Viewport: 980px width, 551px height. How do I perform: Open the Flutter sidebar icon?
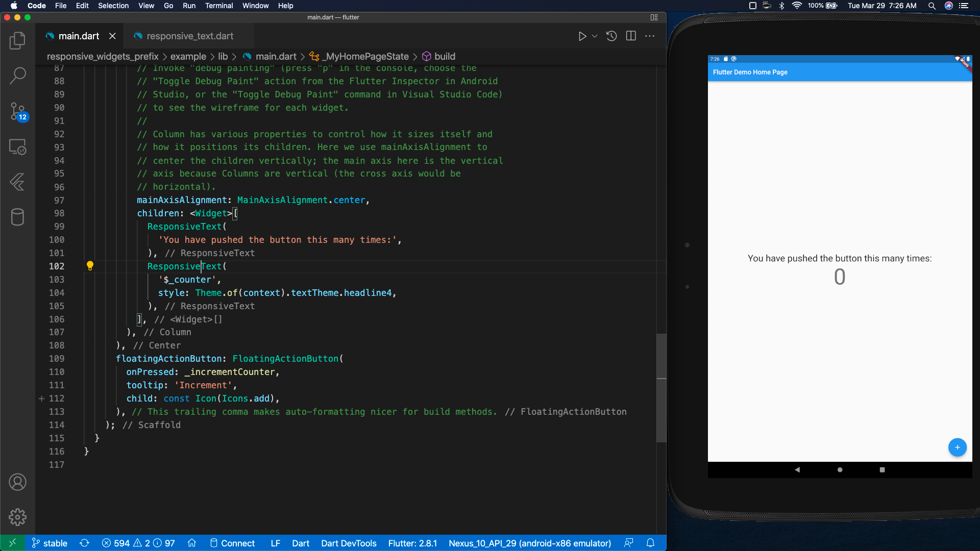pos(17,182)
